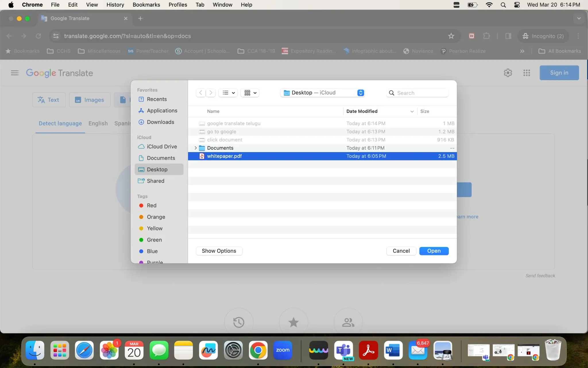Image resolution: width=588 pixels, height=368 pixels.
Task: Select whitepaper.pdf file
Action: tap(322, 156)
